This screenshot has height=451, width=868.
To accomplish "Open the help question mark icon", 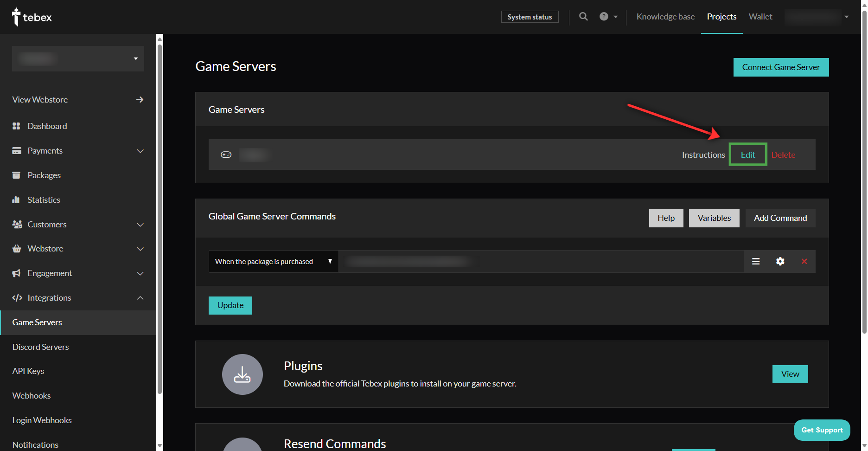I will [604, 17].
